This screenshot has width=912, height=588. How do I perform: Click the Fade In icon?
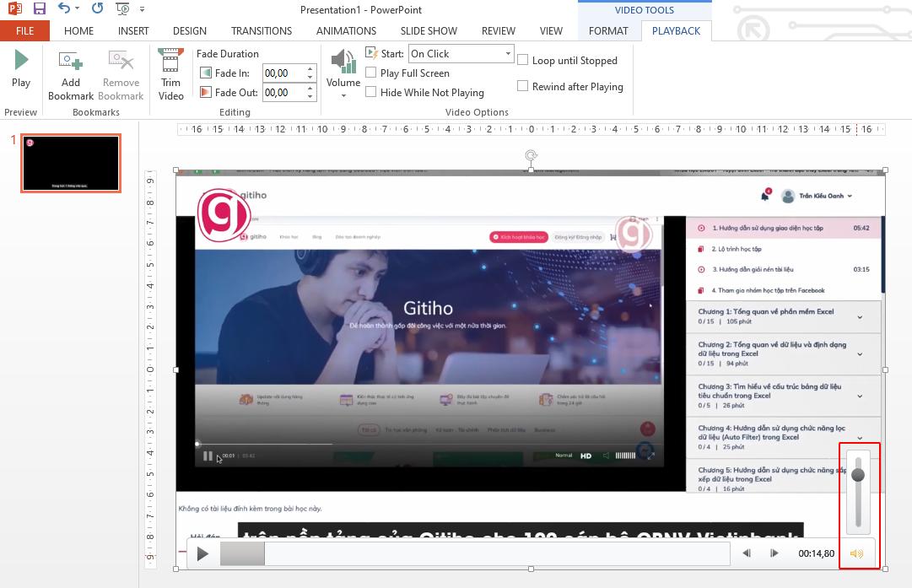pos(206,73)
